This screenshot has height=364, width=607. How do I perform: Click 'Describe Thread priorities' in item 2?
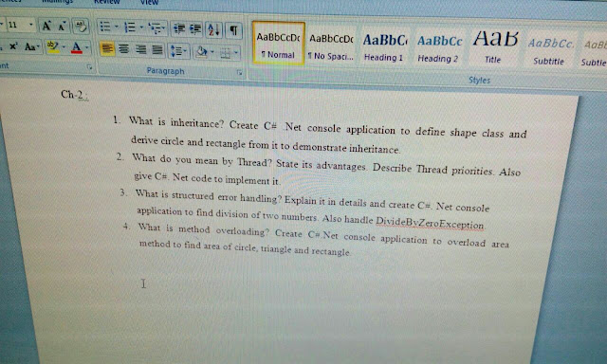point(432,170)
